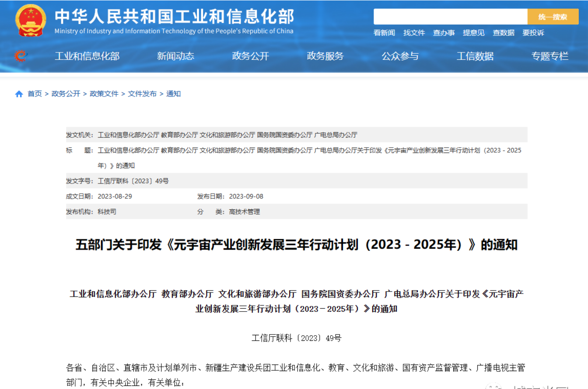Click the blue home icon in breadcrumb

point(19,94)
